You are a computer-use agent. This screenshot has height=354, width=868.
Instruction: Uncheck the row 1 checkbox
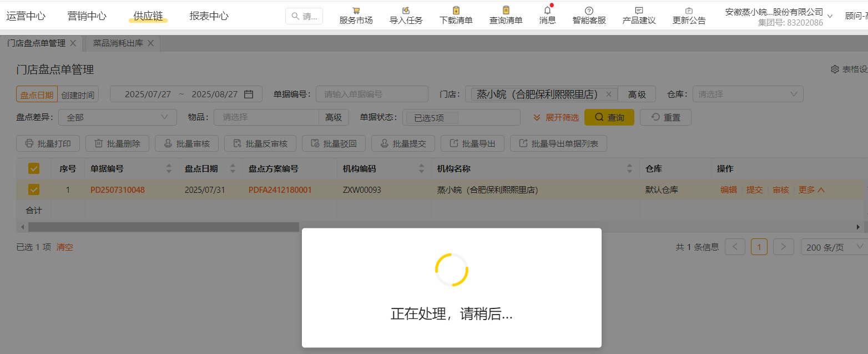34,190
